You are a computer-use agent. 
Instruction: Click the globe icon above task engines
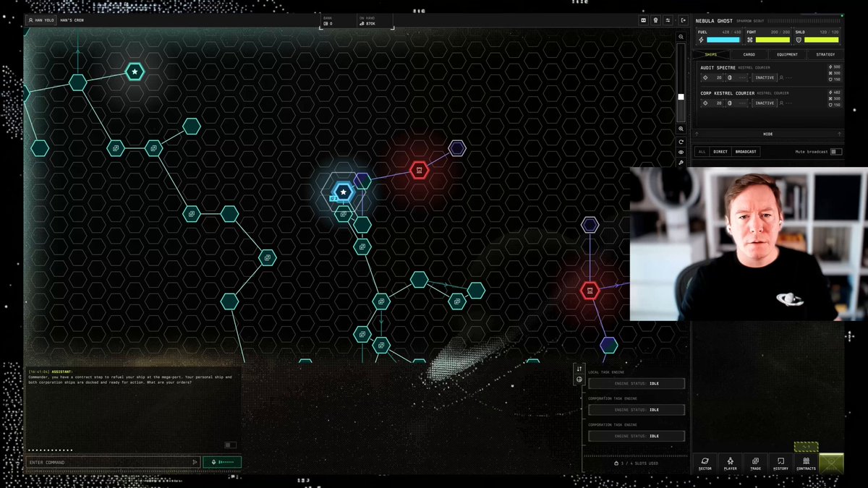click(x=579, y=380)
